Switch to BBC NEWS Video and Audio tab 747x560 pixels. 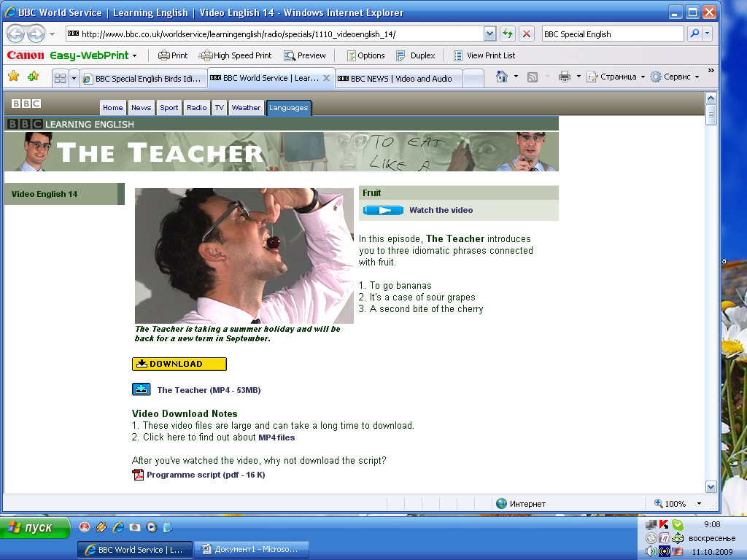[x=399, y=79]
